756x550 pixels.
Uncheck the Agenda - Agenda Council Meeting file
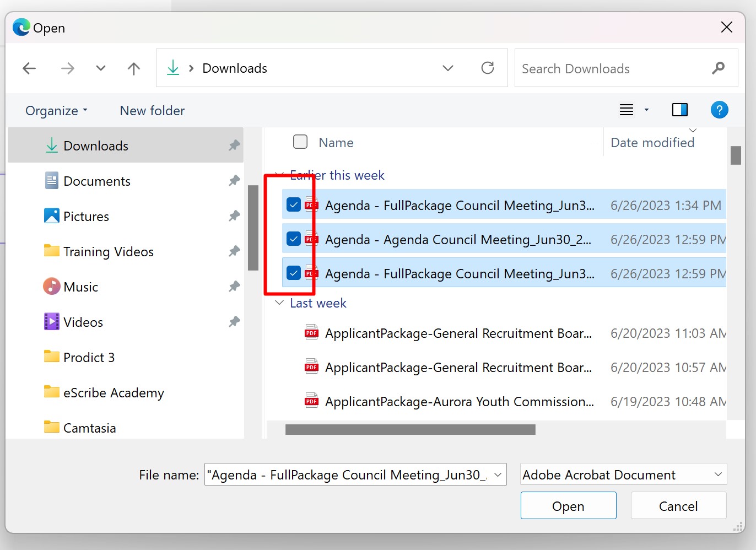(x=293, y=239)
